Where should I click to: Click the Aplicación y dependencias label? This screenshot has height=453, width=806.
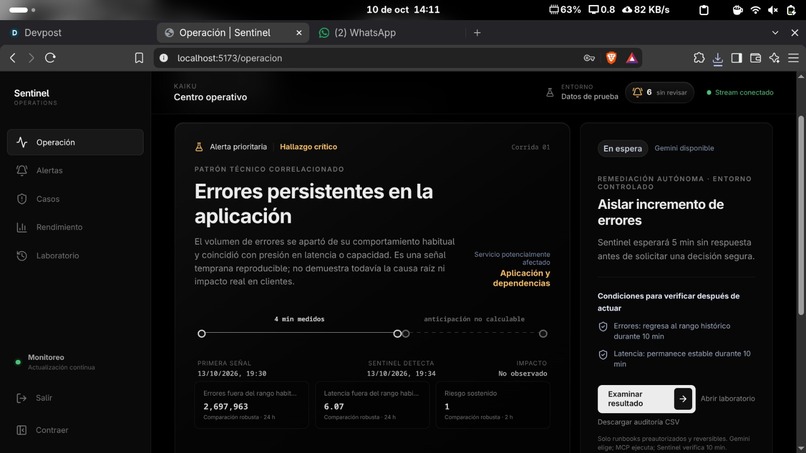[521, 278]
